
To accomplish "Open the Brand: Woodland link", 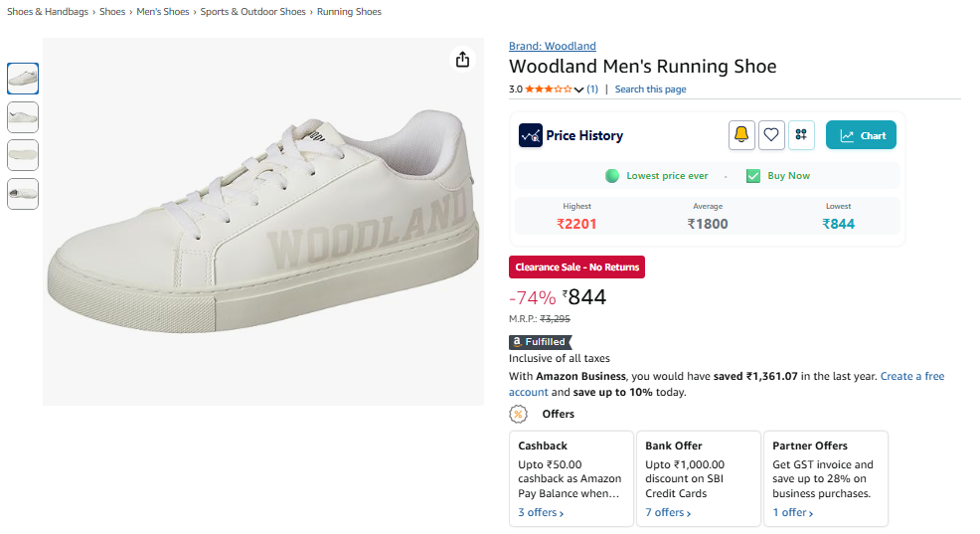I will point(552,46).
